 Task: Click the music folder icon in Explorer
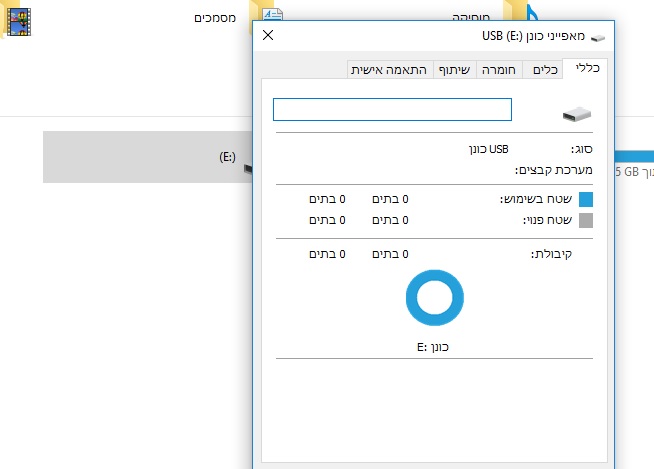click(x=521, y=10)
